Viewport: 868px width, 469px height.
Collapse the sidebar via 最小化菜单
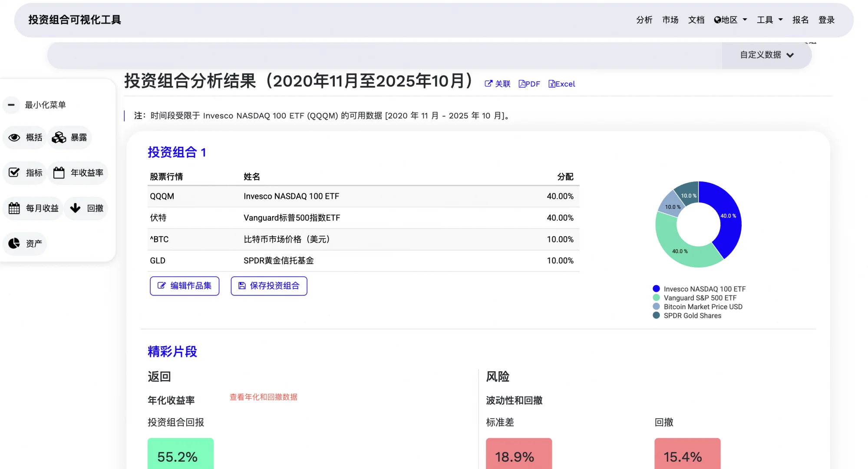click(x=38, y=105)
